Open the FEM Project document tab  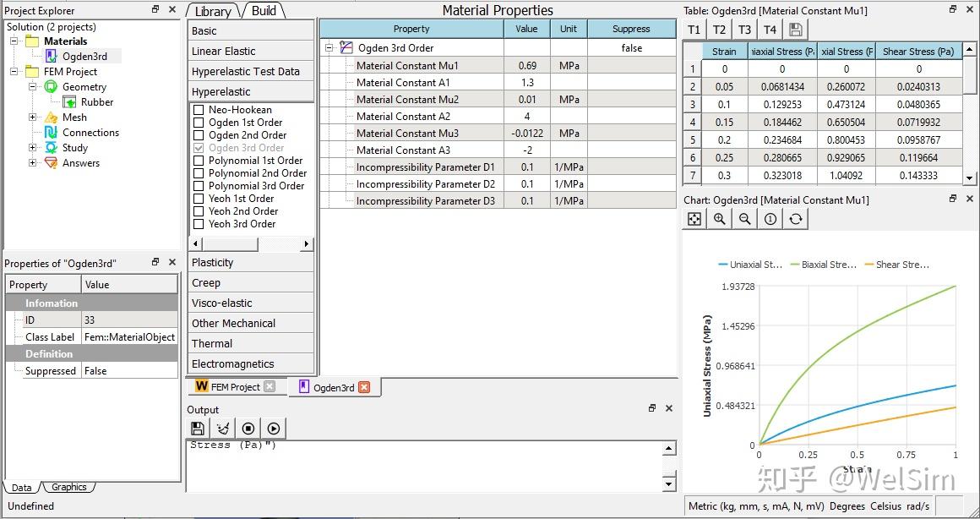[x=228, y=387]
